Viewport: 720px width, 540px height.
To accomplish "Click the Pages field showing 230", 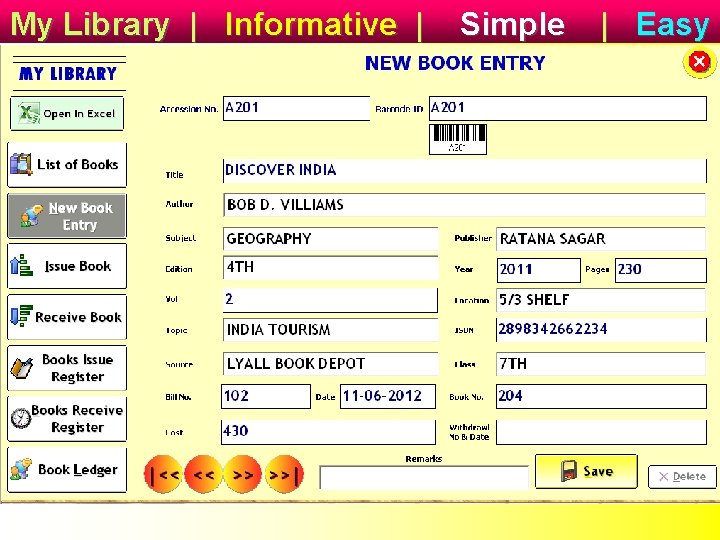I will (x=661, y=270).
